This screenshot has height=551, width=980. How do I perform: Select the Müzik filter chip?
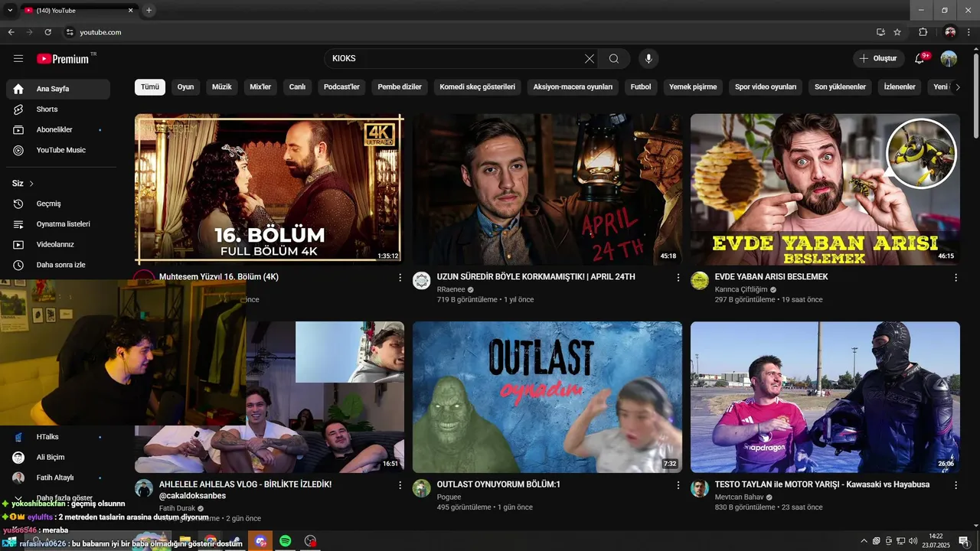click(222, 87)
